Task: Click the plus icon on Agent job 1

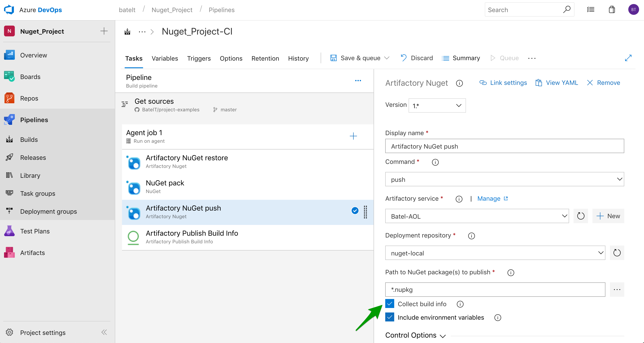Action: [353, 136]
